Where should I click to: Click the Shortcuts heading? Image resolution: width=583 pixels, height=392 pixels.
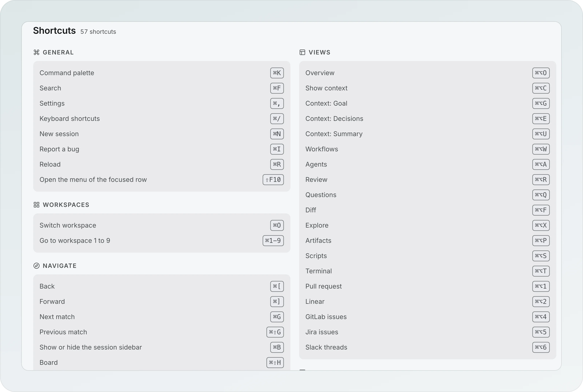point(54,30)
